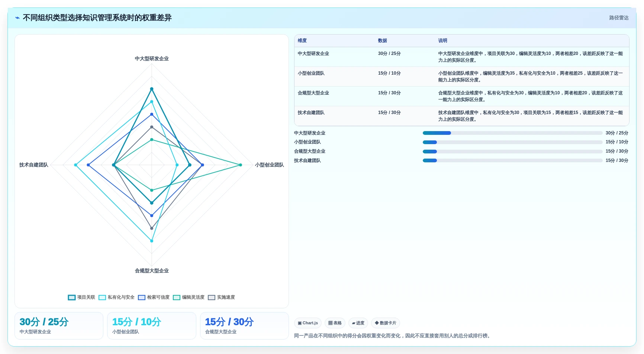Click the lightning icon beside the title
Image resolution: width=644 pixels, height=354 pixels.
pos(17,18)
